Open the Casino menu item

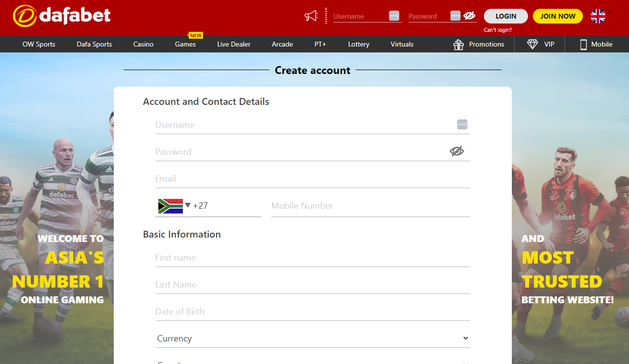pyautogui.click(x=143, y=44)
